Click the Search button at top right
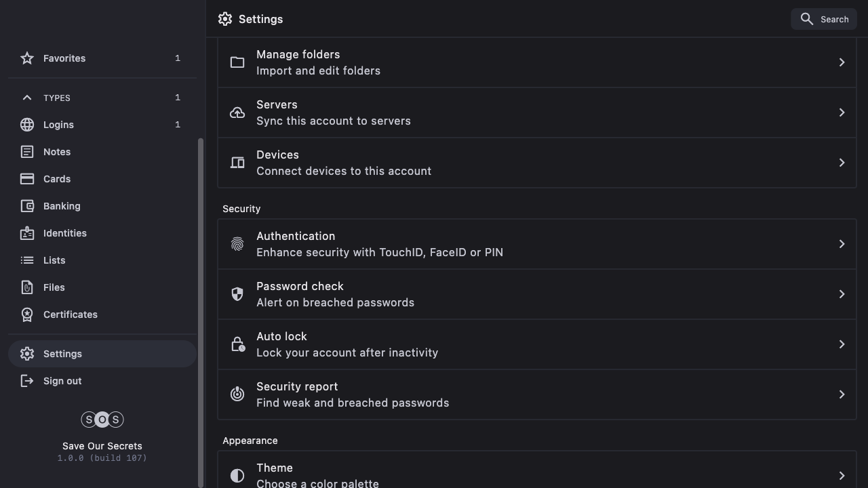This screenshot has width=868, height=488. click(x=824, y=19)
